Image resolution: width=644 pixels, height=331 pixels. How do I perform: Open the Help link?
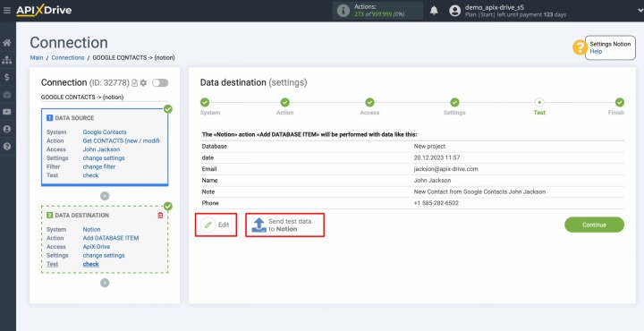pyautogui.click(x=596, y=51)
